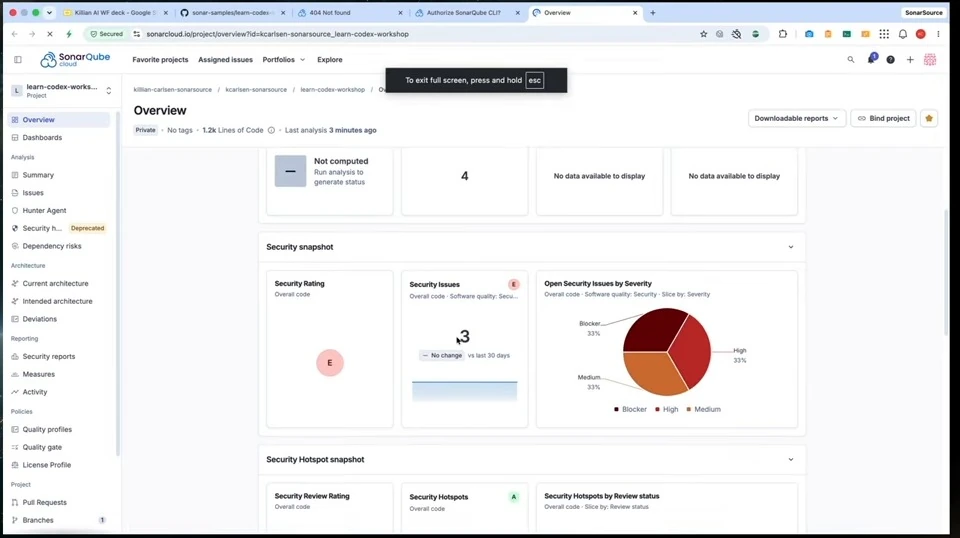
Task: Open the Portfolios dropdown menu
Action: click(x=283, y=60)
